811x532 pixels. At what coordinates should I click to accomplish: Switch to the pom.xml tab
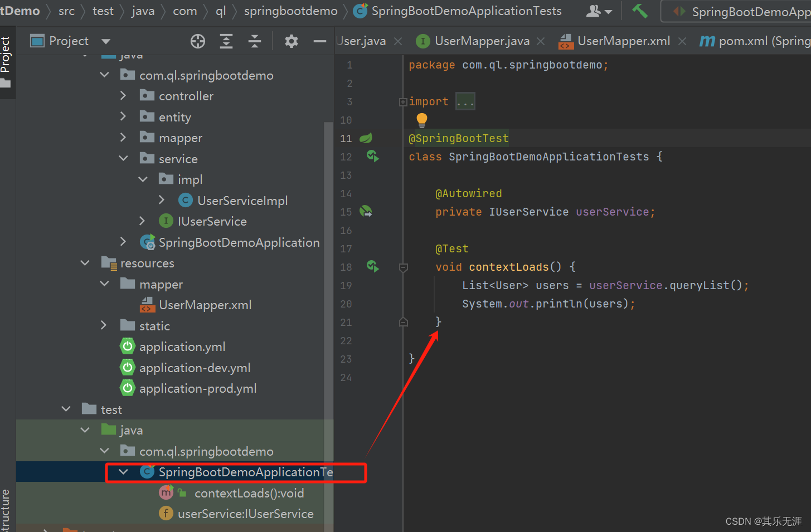755,41
